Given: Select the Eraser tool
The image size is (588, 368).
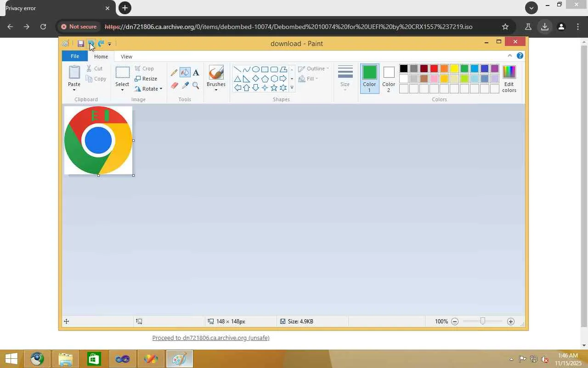Looking at the screenshot, I should click(174, 86).
